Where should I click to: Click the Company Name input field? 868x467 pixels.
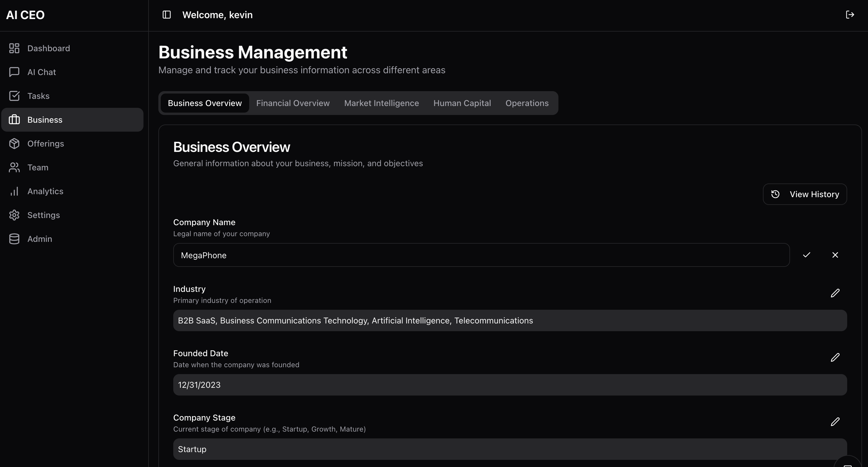pyautogui.click(x=481, y=255)
